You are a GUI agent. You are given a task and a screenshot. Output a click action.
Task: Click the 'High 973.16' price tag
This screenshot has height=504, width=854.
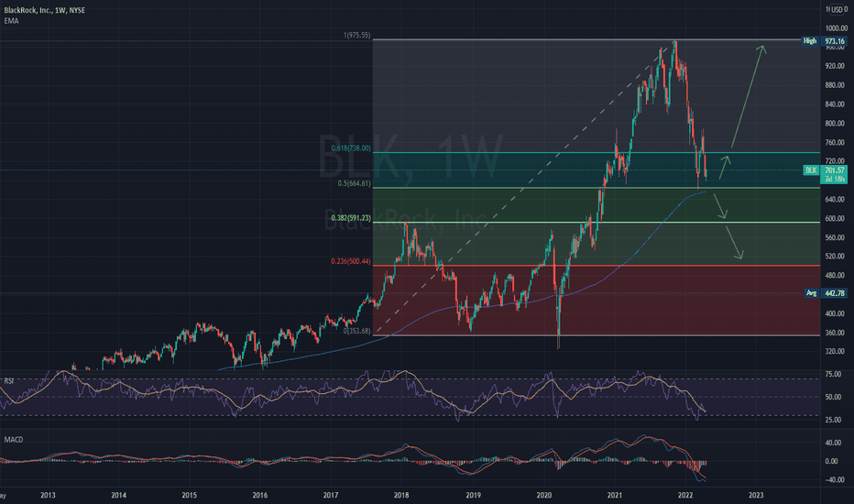click(824, 41)
